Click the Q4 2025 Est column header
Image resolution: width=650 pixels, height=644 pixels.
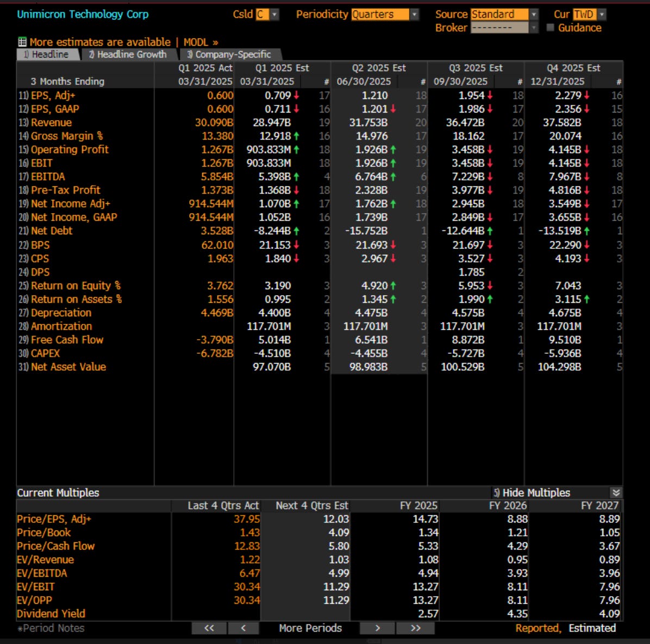pos(573,68)
